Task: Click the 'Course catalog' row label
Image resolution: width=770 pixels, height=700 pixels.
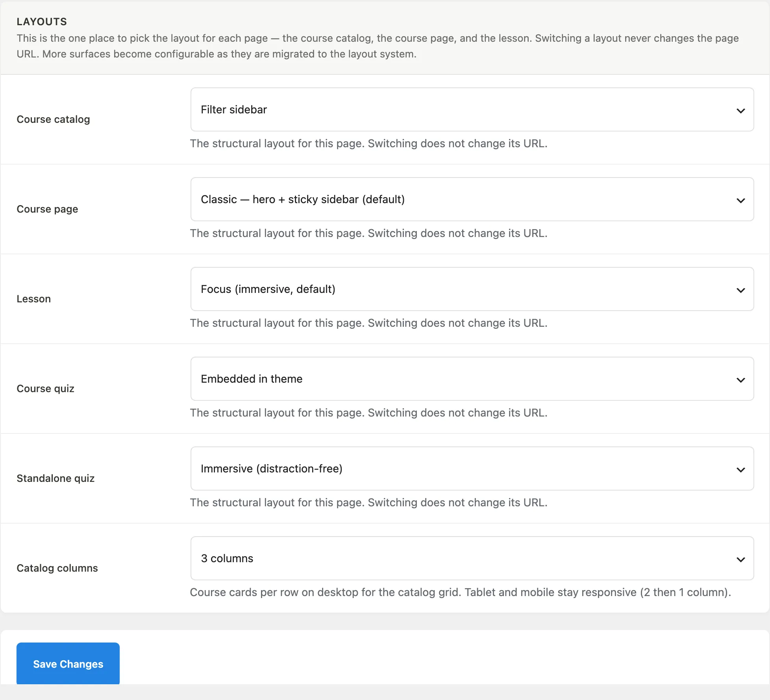Action: tap(53, 119)
